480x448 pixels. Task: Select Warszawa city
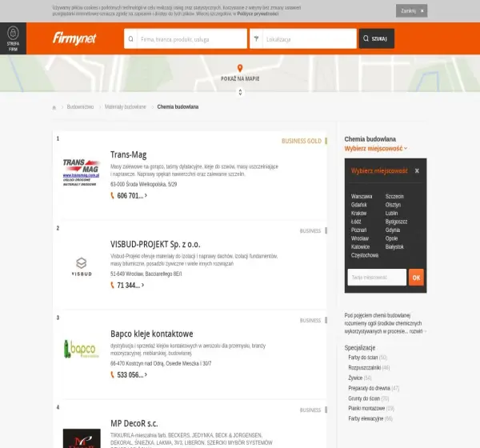362,196
